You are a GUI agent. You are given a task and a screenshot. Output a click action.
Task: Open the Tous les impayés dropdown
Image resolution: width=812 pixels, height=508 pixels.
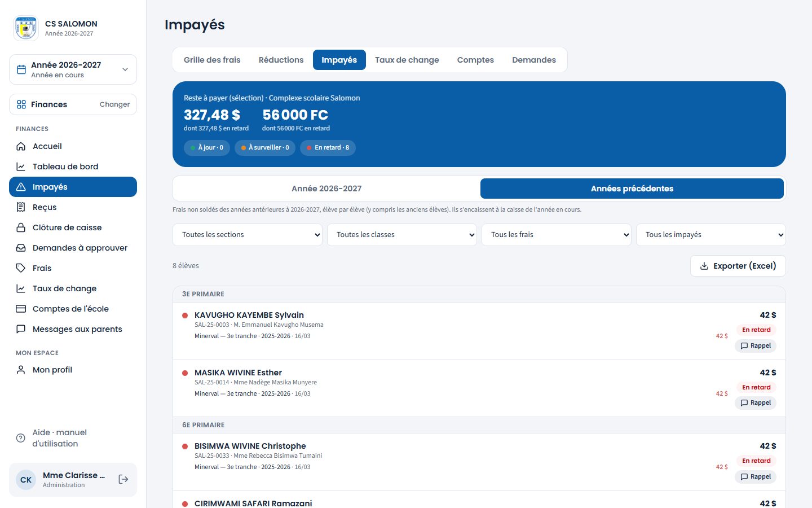[711, 235]
